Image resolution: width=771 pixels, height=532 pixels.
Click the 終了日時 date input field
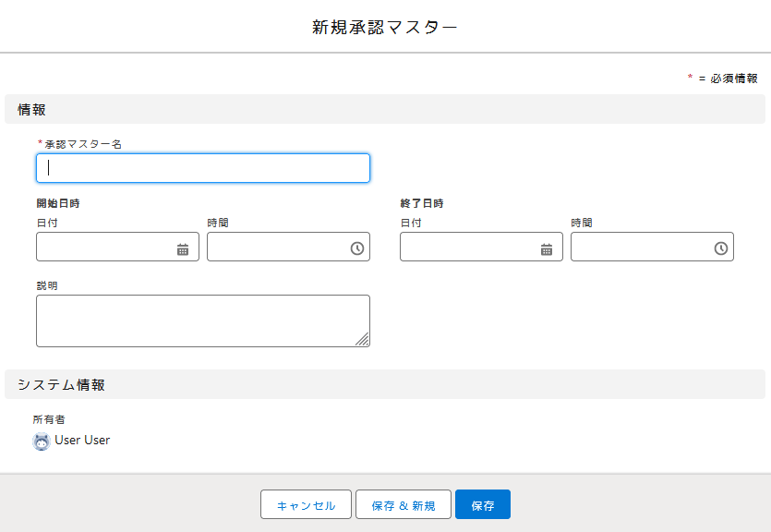[x=467, y=248]
